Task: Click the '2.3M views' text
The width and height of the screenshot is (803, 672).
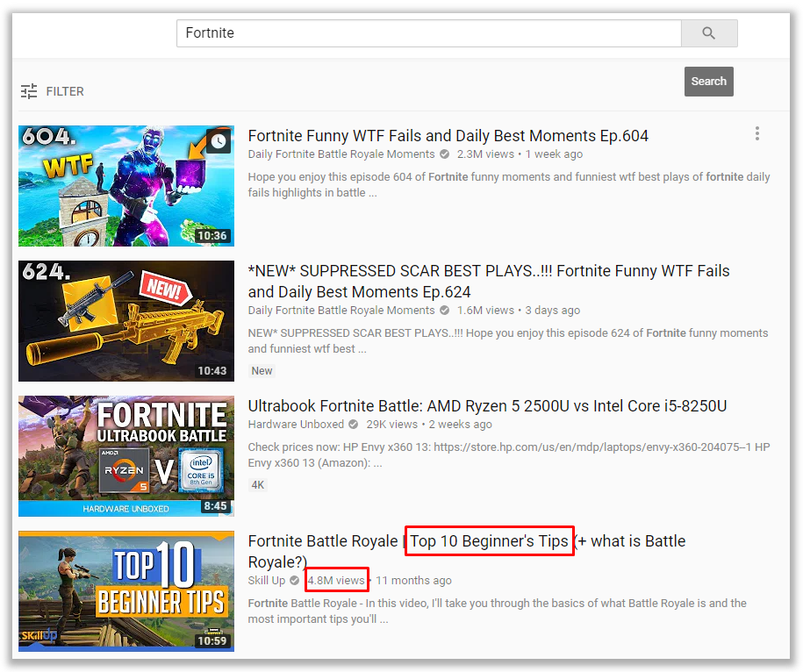Action: [x=485, y=154]
